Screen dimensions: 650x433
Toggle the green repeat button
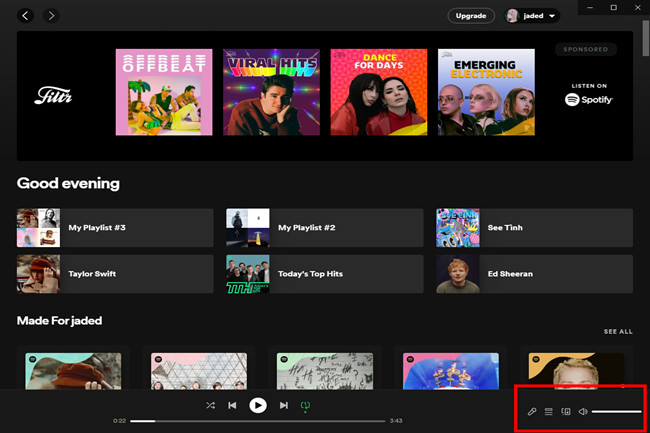(x=305, y=406)
